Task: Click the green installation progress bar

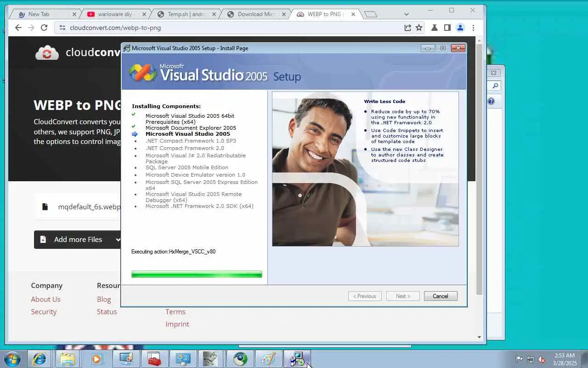Action: click(197, 274)
